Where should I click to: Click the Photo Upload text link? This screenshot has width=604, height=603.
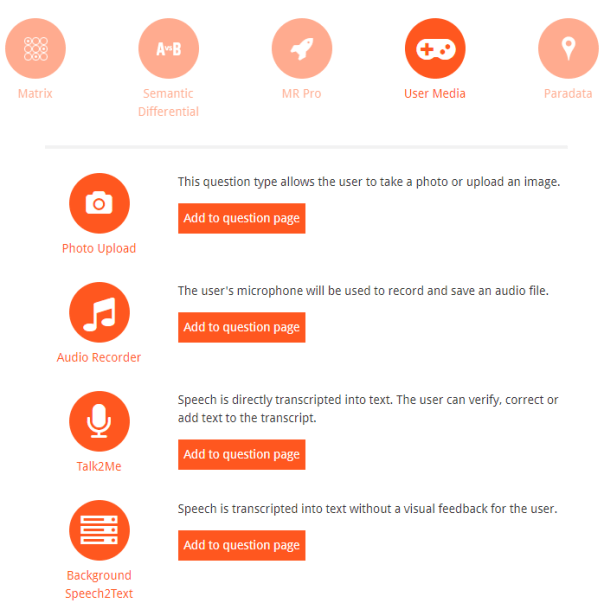(x=99, y=249)
